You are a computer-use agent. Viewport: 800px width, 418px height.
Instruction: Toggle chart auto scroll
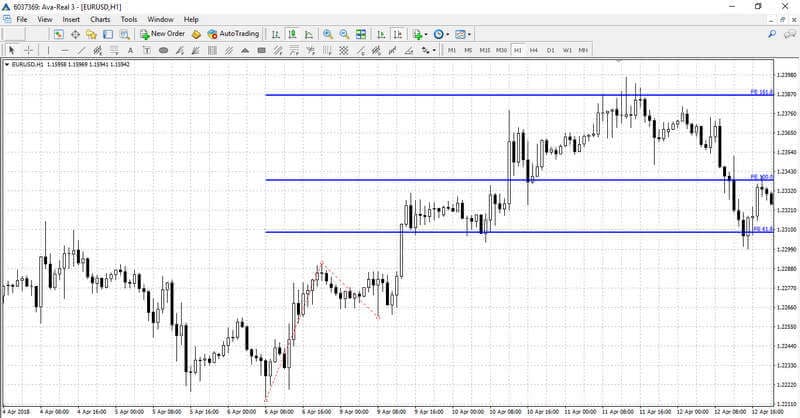coord(381,34)
